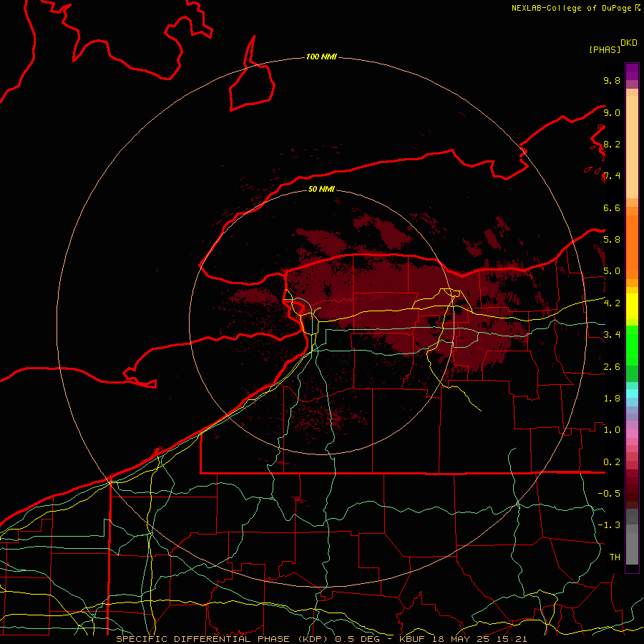This screenshot has width=644, height=644.
Task: Click the 5.8 value on color scale
Action: pyautogui.click(x=612, y=239)
